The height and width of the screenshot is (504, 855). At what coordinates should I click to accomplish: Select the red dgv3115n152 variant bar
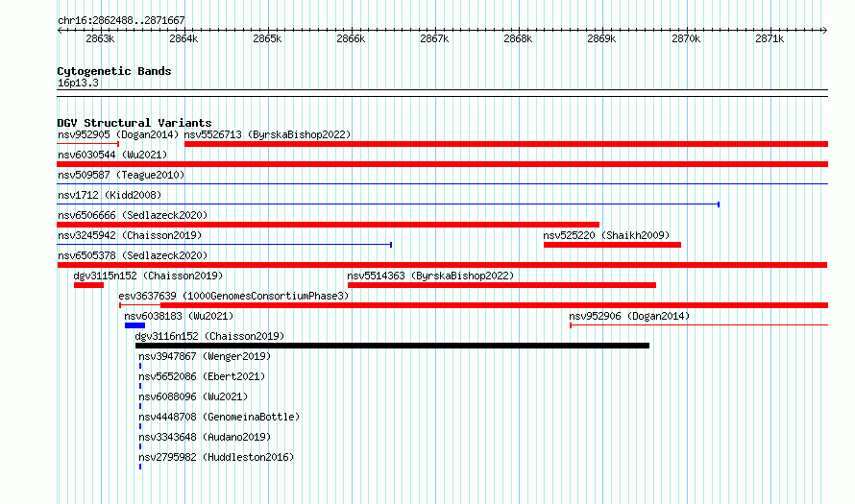[x=89, y=285]
